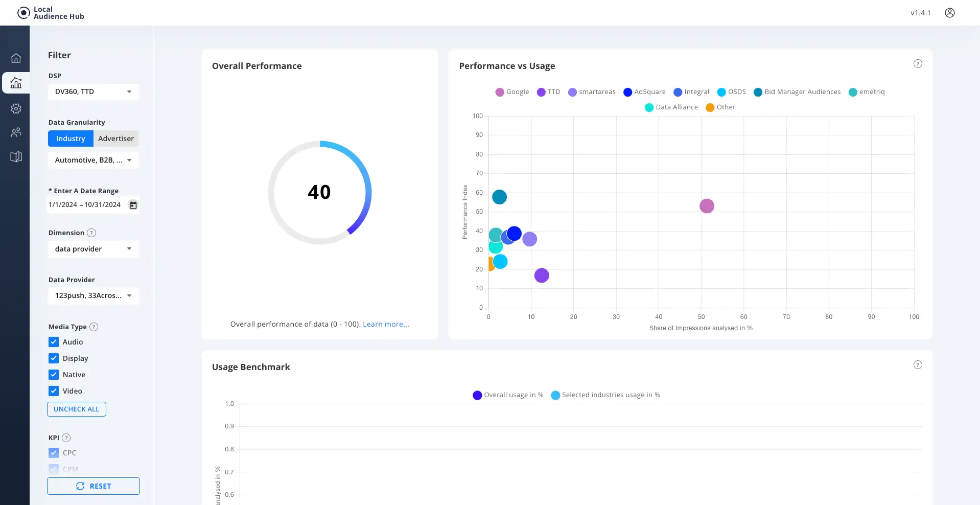This screenshot has width=980, height=505.
Task: Click the UNCHECK ALL button
Action: (76, 409)
